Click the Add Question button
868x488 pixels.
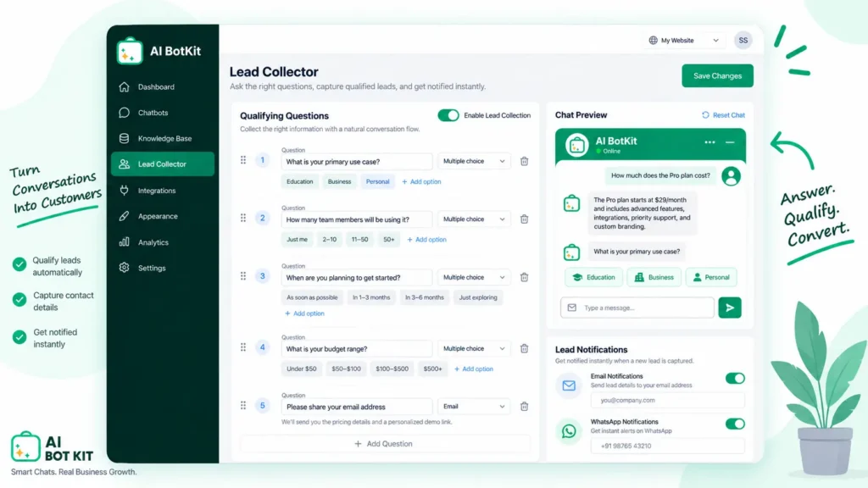coord(384,444)
